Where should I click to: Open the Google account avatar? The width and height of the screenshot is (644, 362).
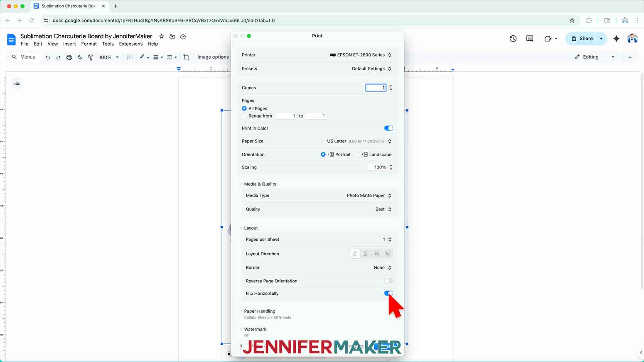coord(632,39)
